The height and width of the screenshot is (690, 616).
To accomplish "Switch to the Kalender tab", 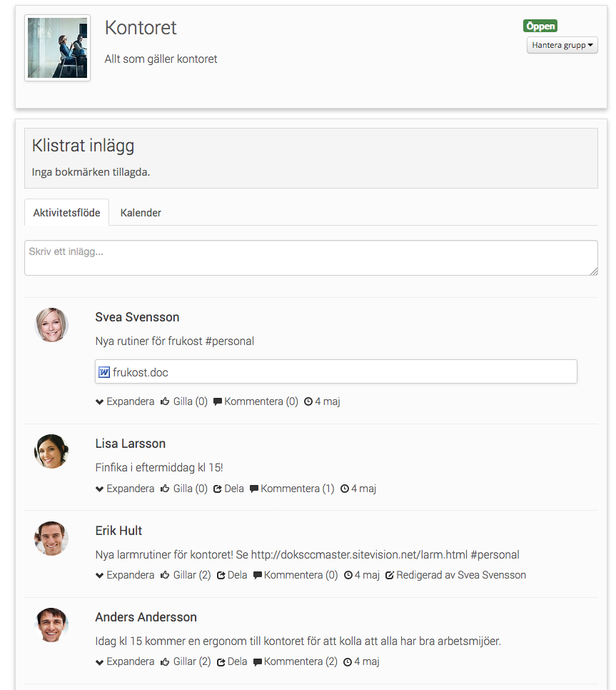I will (x=141, y=213).
